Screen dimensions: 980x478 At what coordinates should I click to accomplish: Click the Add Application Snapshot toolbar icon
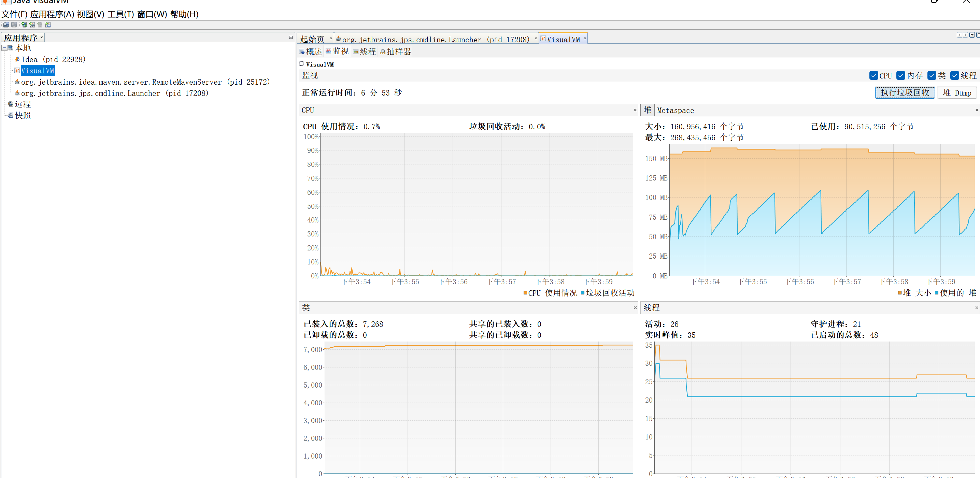tap(48, 25)
